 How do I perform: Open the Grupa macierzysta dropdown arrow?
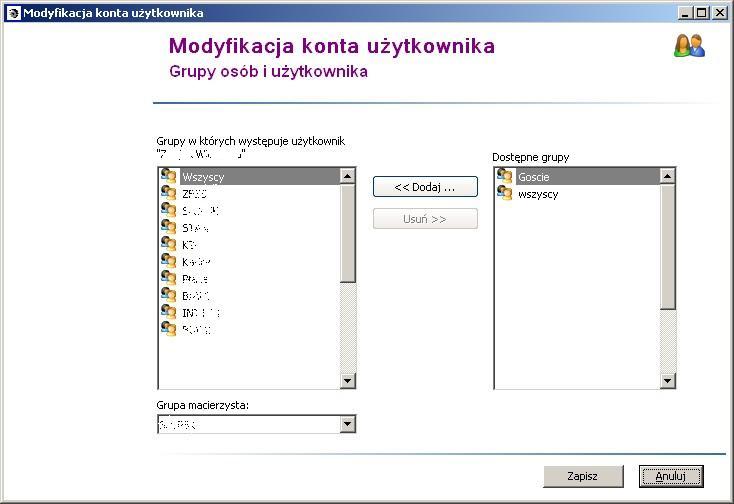347,424
